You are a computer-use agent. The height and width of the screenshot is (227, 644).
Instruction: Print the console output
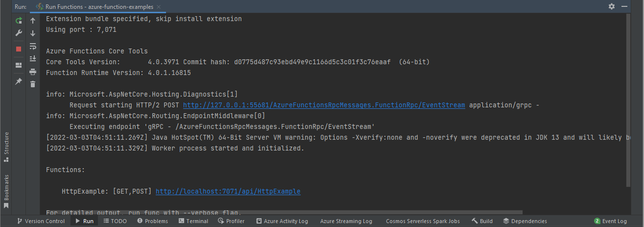tap(33, 72)
